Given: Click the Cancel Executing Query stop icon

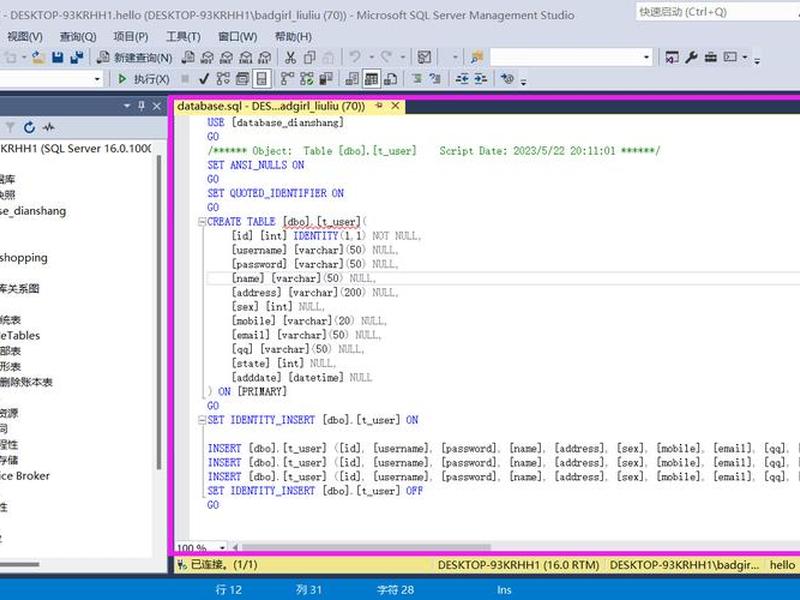Looking at the screenshot, I should point(185,79).
